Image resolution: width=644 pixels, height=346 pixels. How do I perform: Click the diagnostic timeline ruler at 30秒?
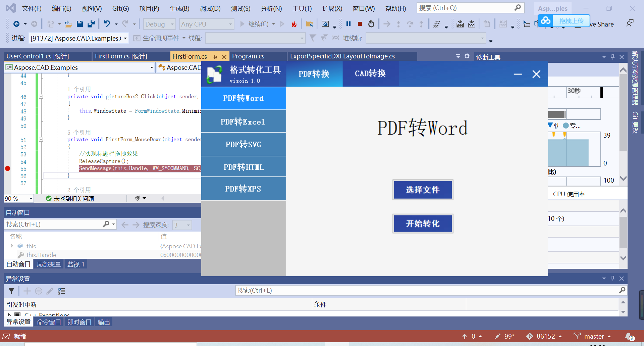pyautogui.click(x=574, y=91)
